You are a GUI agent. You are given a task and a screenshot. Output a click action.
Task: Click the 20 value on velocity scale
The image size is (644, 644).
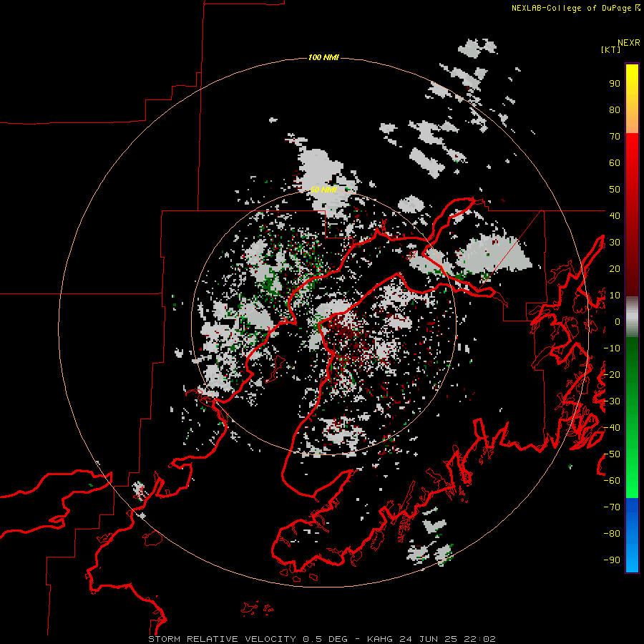(x=615, y=268)
